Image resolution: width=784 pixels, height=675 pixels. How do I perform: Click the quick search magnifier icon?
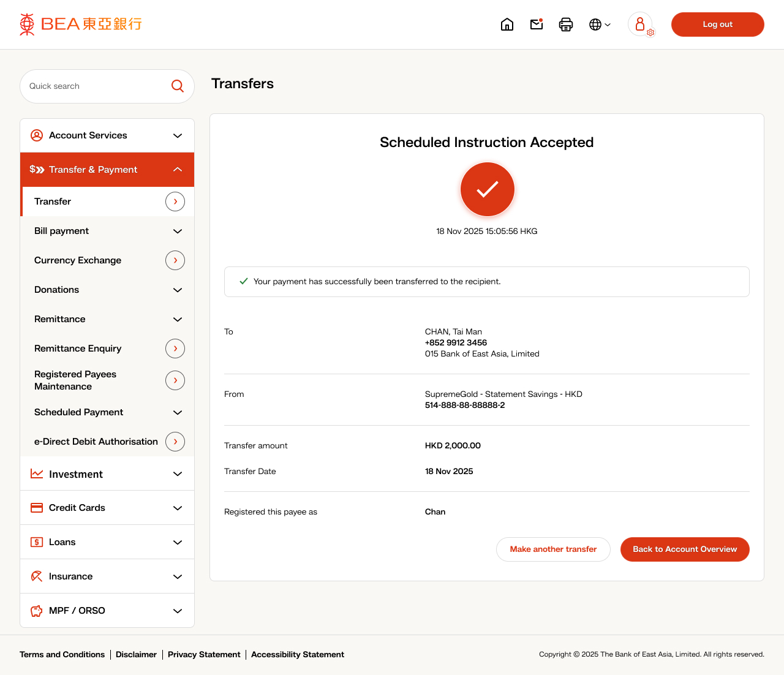click(x=178, y=86)
